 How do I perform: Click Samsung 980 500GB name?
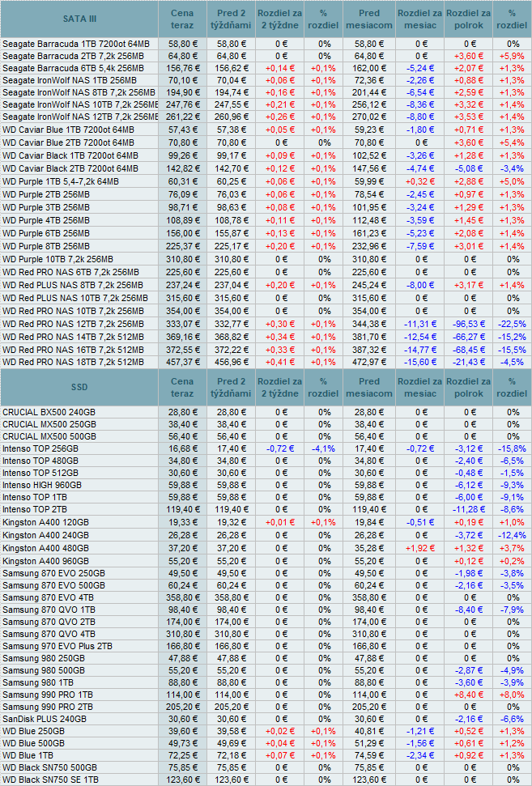coord(44,671)
